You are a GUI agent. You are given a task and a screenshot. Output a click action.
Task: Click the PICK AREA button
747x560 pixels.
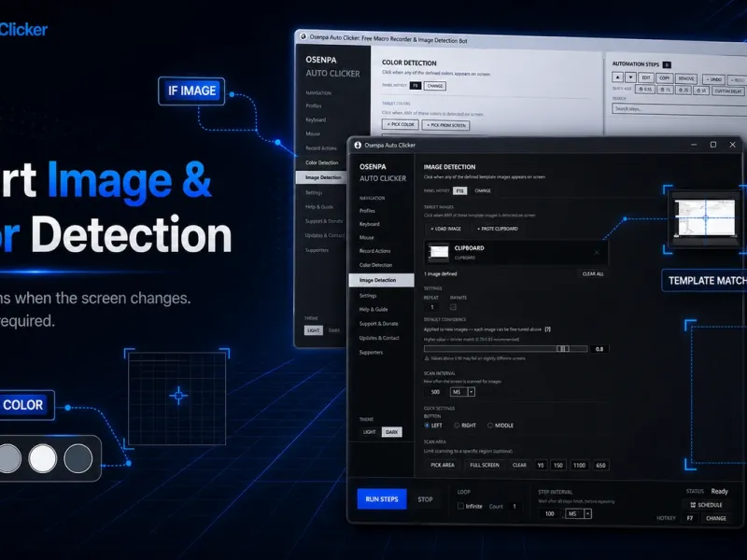443,465
